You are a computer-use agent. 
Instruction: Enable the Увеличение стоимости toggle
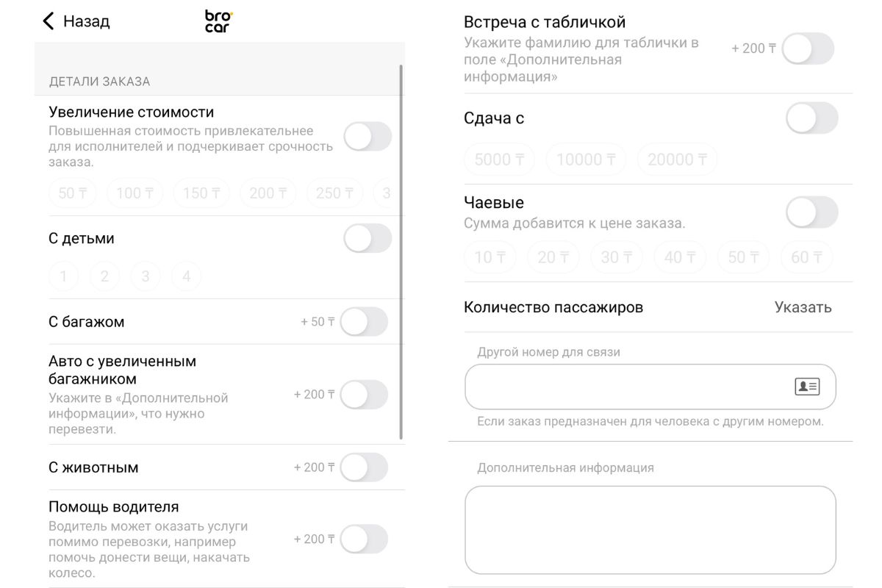point(367,137)
